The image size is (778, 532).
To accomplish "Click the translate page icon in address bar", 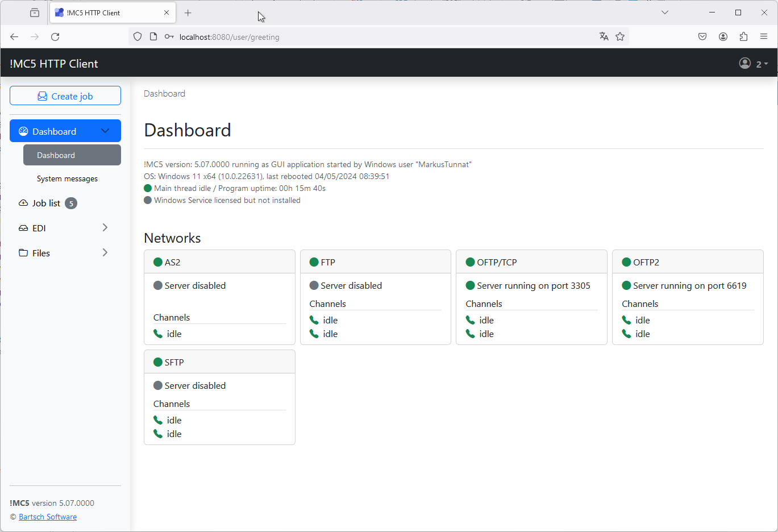I will click(x=604, y=36).
